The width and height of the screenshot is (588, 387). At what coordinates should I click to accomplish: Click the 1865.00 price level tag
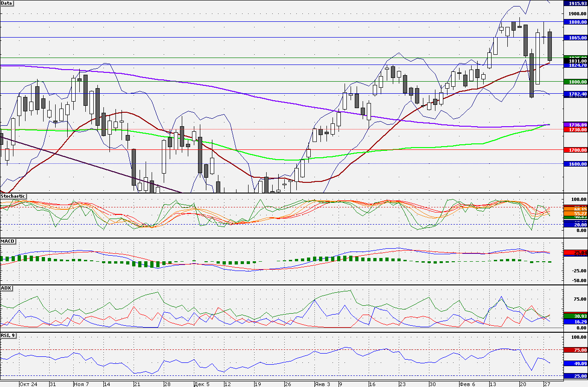[575, 38]
